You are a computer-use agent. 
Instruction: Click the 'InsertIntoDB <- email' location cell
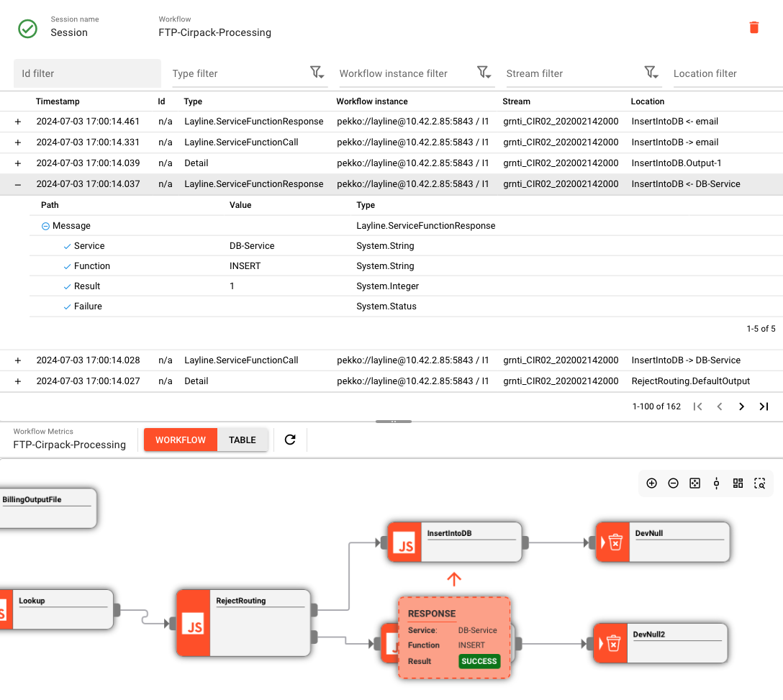point(674,122)
